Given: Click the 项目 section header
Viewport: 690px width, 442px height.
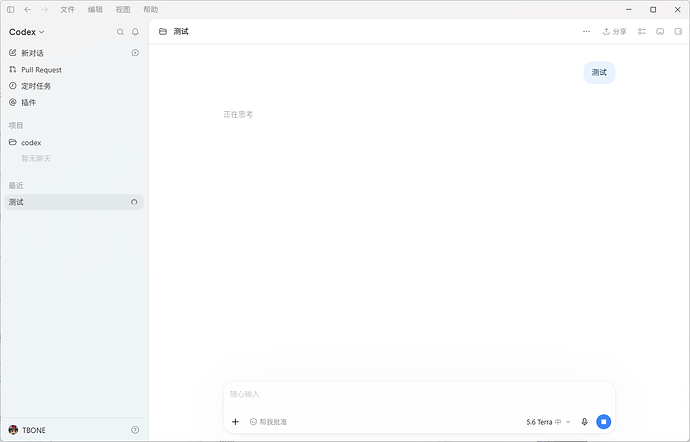Looking at the screenshot, I should click(x=16, y=125).
